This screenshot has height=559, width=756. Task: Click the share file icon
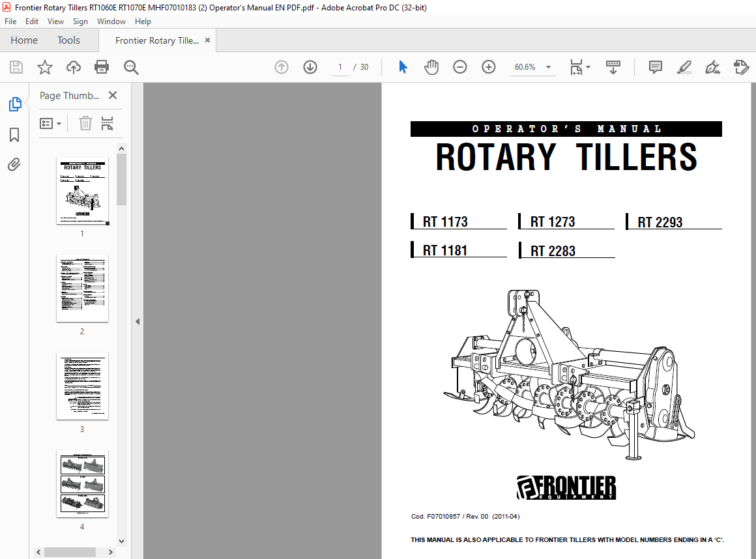(741, 67)
